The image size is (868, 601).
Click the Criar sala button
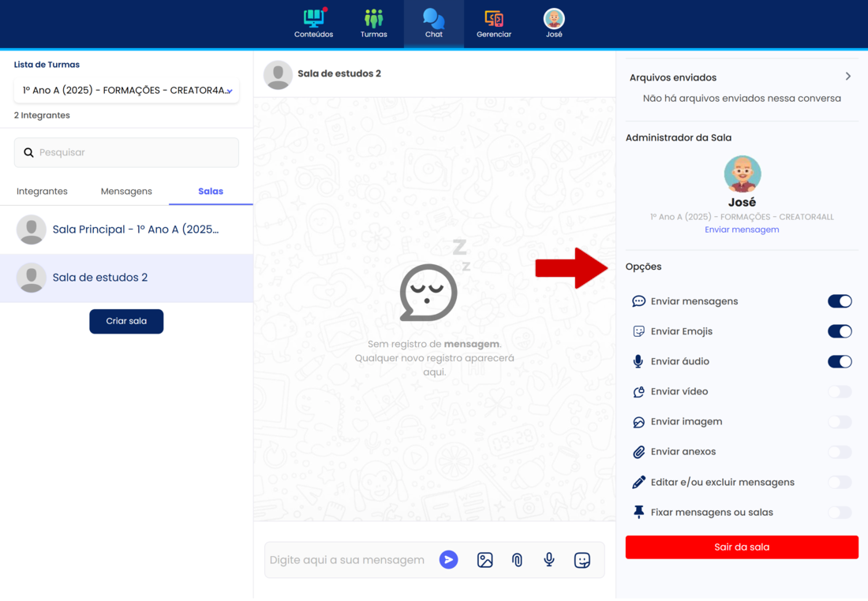point(126,322)
